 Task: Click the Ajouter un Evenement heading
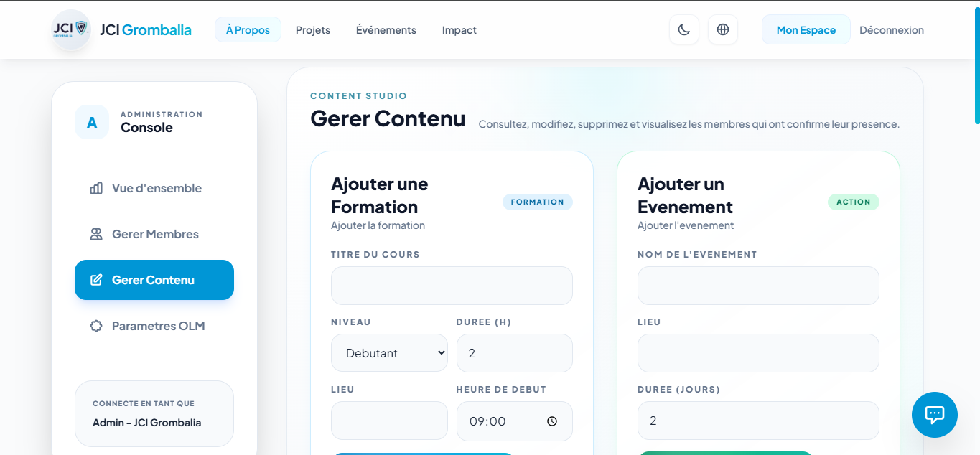tap(685, 195)
